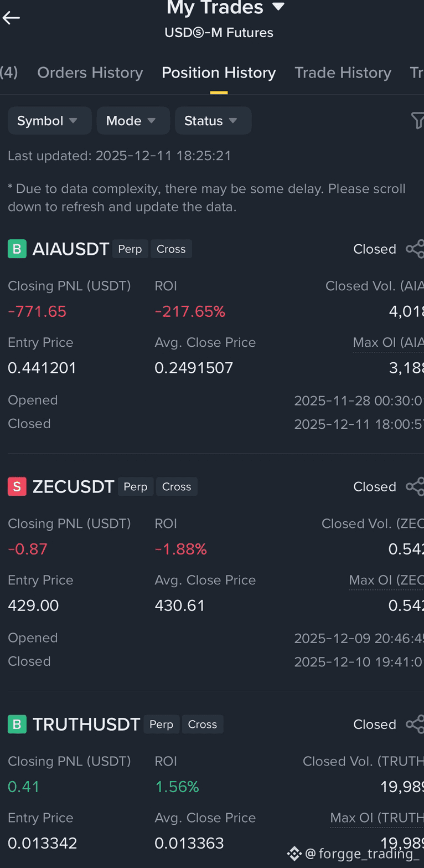Share the TRUTHUSDT position

coord(415,724)
